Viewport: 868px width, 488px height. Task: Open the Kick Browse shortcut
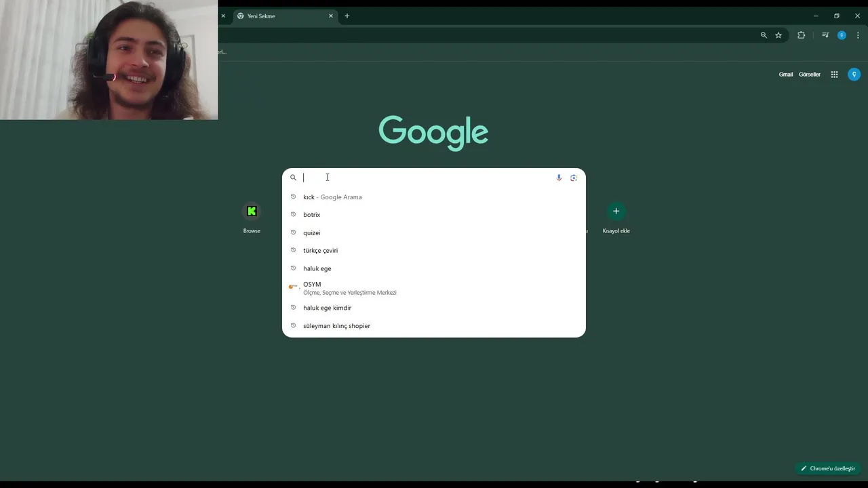click(x=252, y=218)
